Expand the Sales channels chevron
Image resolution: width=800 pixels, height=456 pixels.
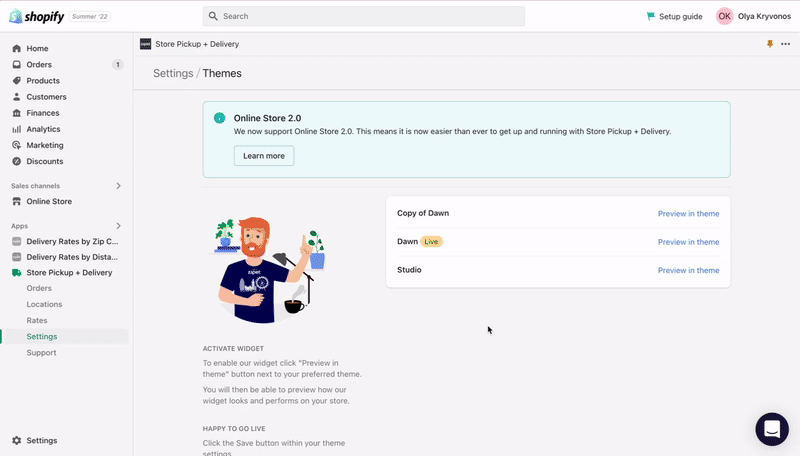tap(118, 186)
